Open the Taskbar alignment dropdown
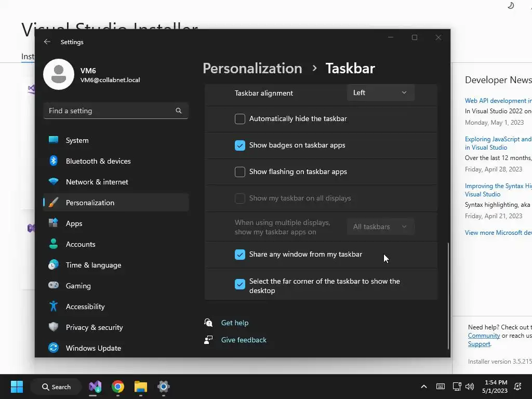 tap(380, 92)
